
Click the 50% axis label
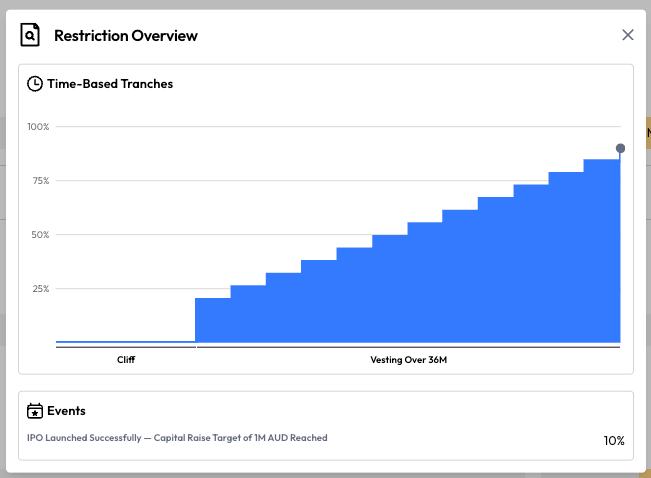tap(40, 235)
